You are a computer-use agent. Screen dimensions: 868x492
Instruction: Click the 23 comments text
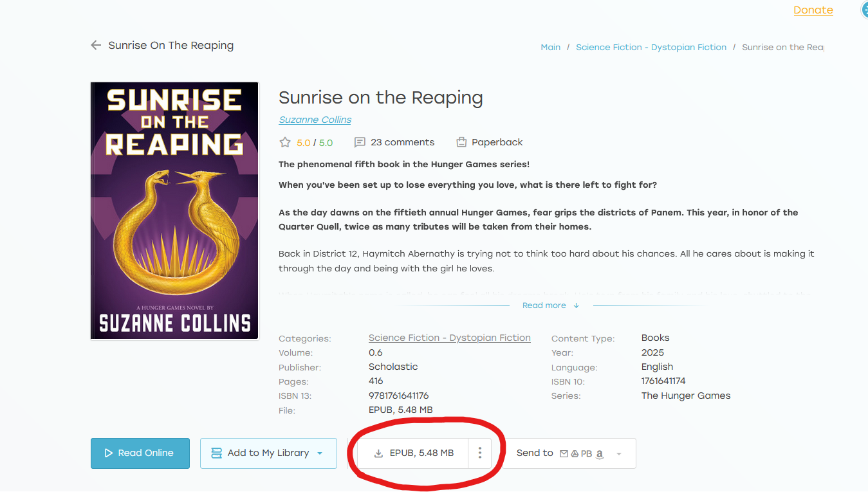tap(403, 142)
